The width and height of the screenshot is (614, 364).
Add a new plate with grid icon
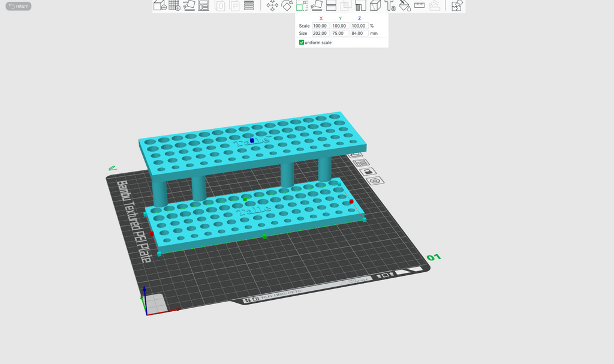(x=174, y=5)
